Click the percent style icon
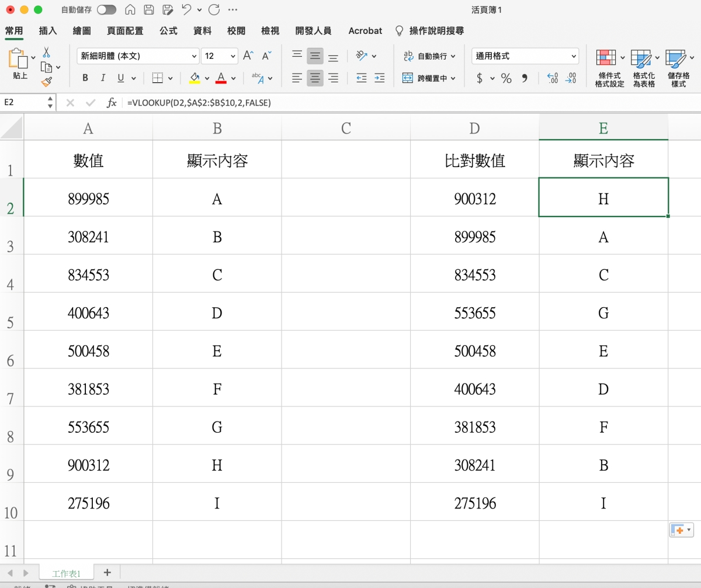Screen dimensions: 701x588 pos(506,78)
